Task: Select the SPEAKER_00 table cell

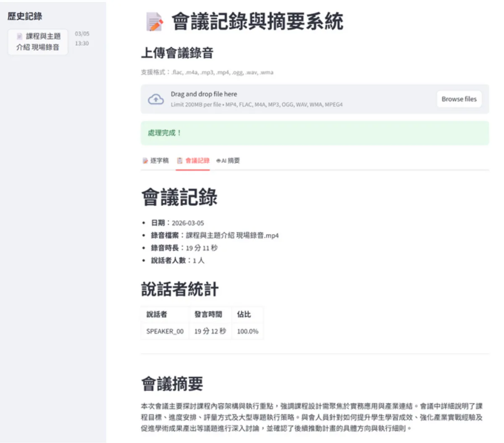Action: click(165, 331)
